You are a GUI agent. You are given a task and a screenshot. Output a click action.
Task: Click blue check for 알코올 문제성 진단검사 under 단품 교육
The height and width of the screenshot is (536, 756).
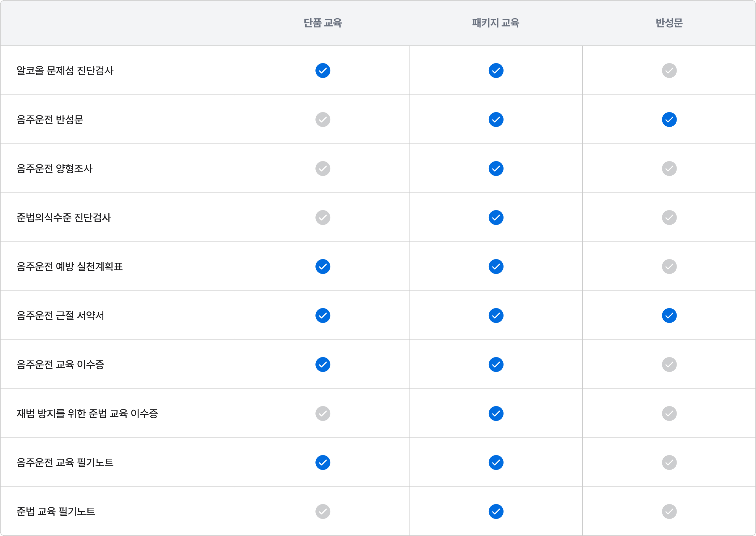pyautogui.click(x=322, y=71)
